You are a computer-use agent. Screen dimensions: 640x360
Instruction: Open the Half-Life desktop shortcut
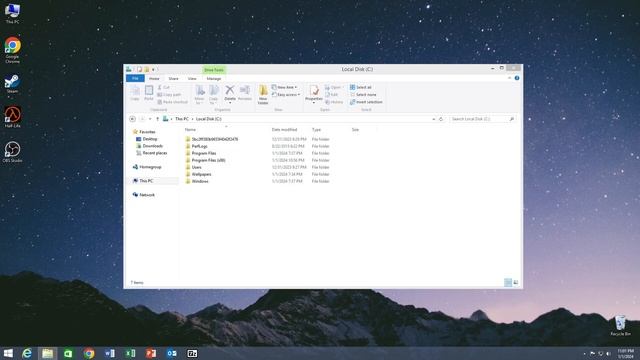(x=12, y=117)
